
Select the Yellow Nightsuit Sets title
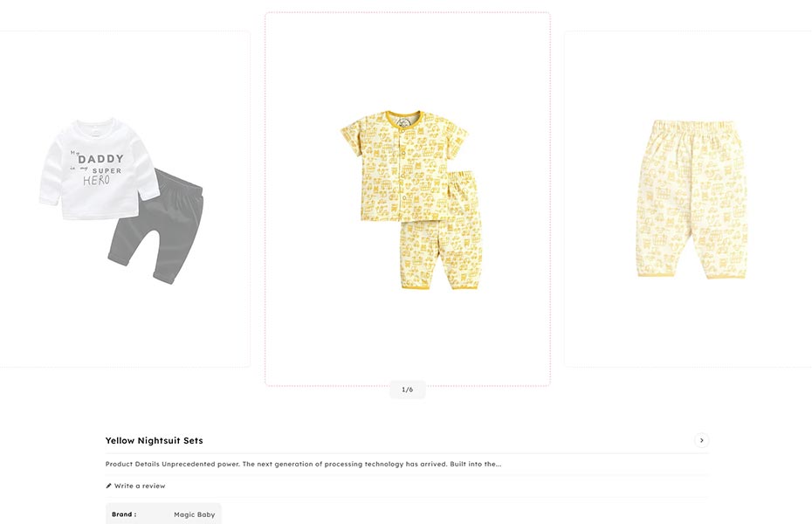coord(155,441)
